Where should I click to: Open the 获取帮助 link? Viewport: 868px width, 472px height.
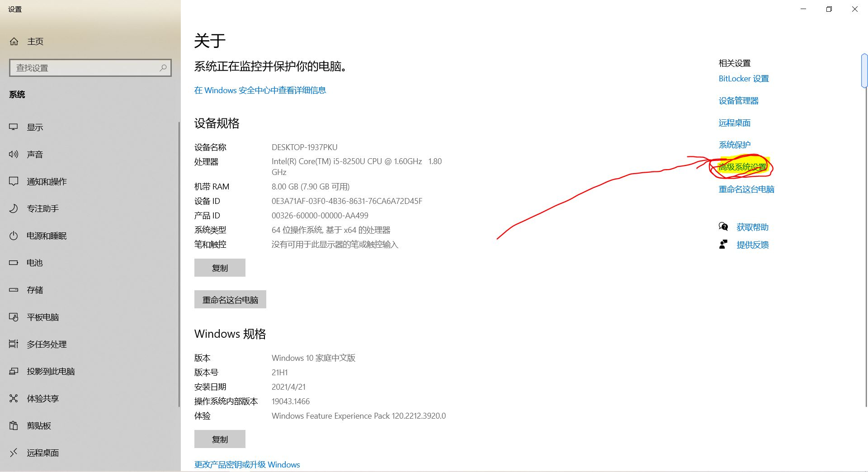coord(753,227)
